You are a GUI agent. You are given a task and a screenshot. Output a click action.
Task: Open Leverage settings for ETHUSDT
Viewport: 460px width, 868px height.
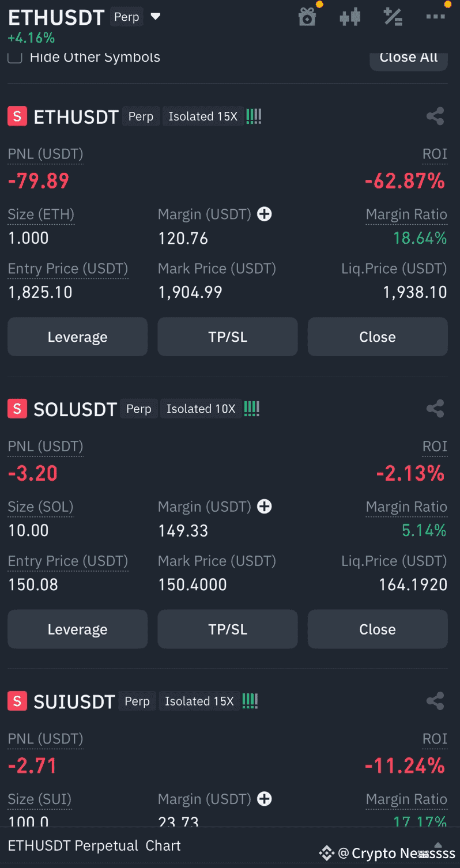78,337
